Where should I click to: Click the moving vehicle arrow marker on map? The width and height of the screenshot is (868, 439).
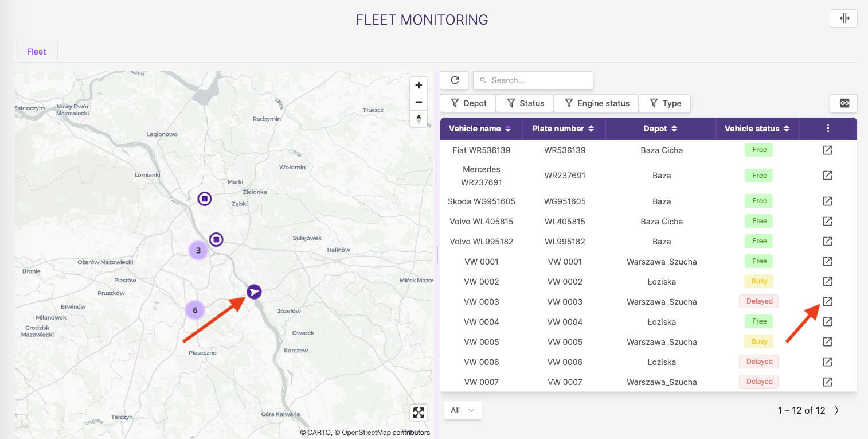coord(254,292)
